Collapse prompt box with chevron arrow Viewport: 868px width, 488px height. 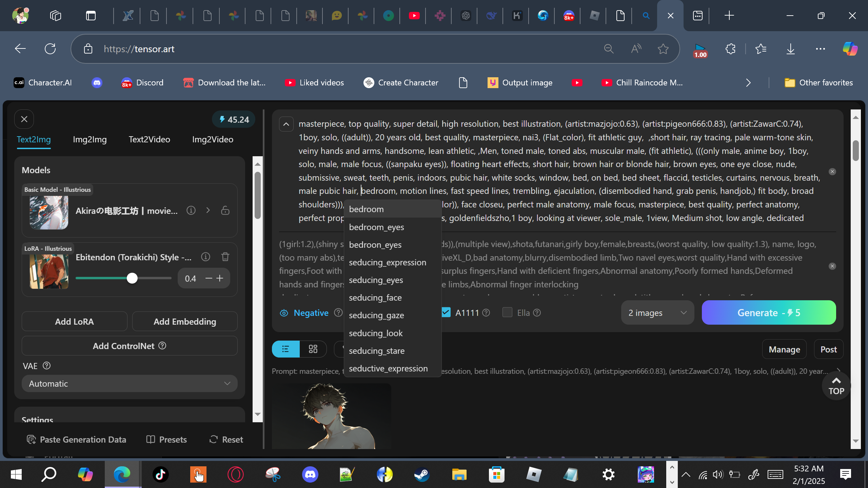point(286,124)
